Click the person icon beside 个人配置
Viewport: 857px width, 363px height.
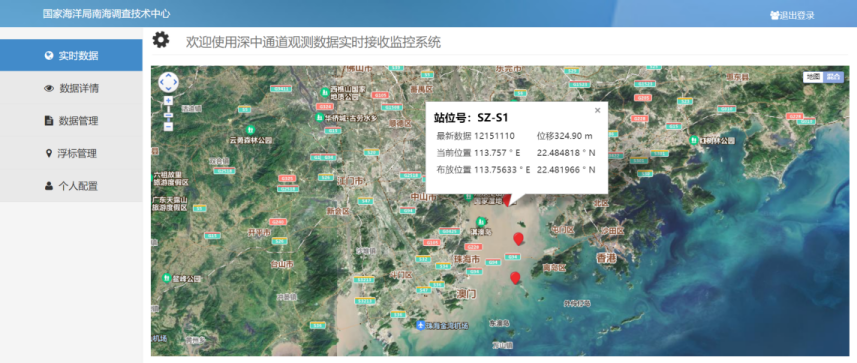(x=49, y=186)
